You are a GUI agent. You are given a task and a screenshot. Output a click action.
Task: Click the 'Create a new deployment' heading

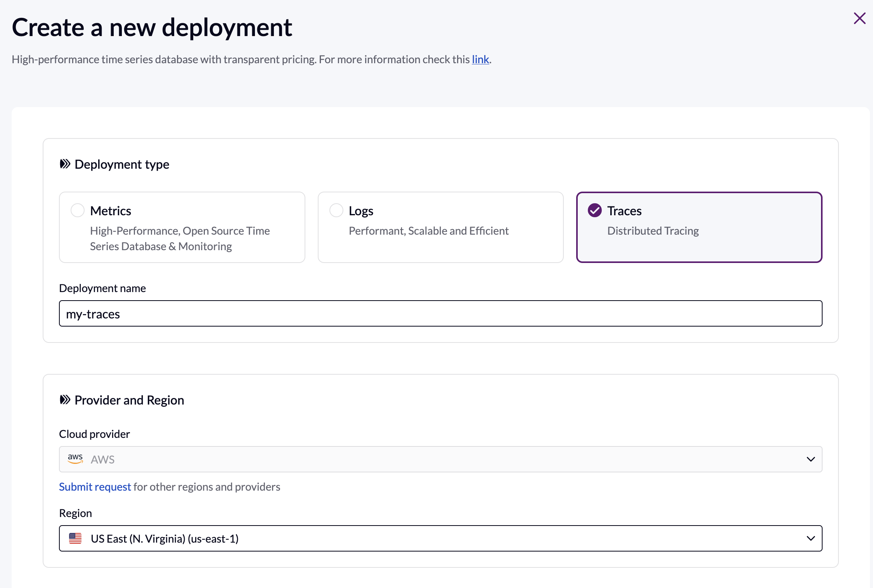(x=152, y=28)
